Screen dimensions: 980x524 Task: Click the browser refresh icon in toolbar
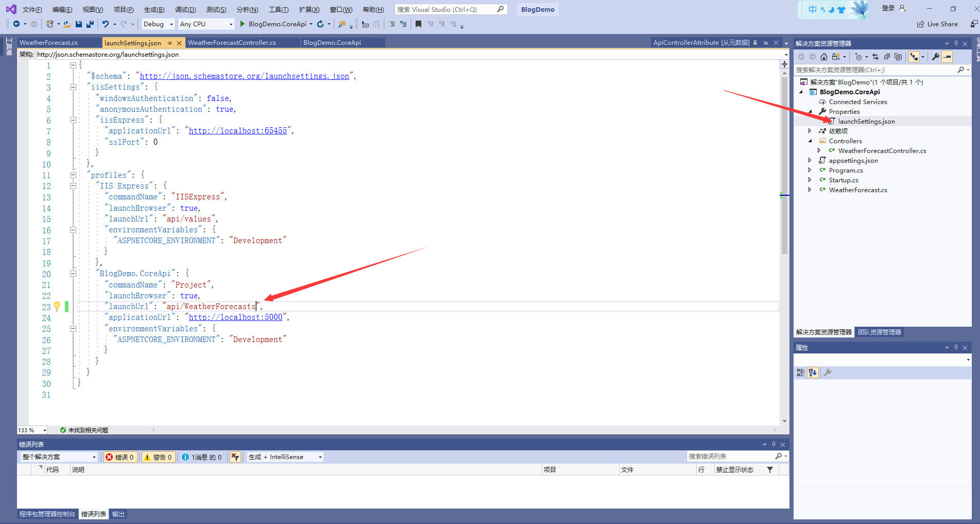320,24
